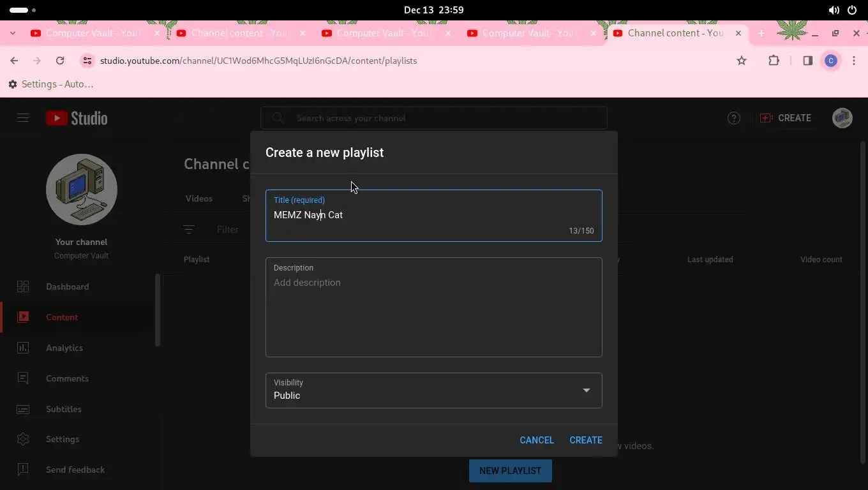Cancel the new playlist dialog
868x490 pixels.
(x=537, y=440)
